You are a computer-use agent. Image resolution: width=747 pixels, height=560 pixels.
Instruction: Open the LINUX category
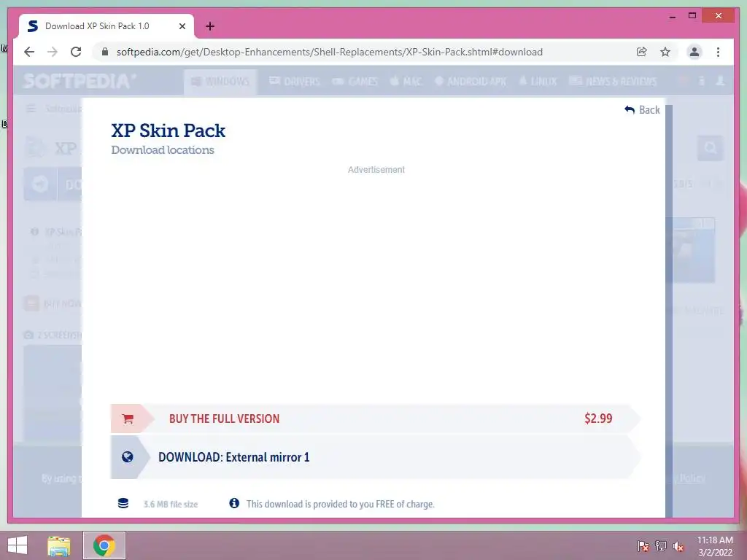coord(538,82)
